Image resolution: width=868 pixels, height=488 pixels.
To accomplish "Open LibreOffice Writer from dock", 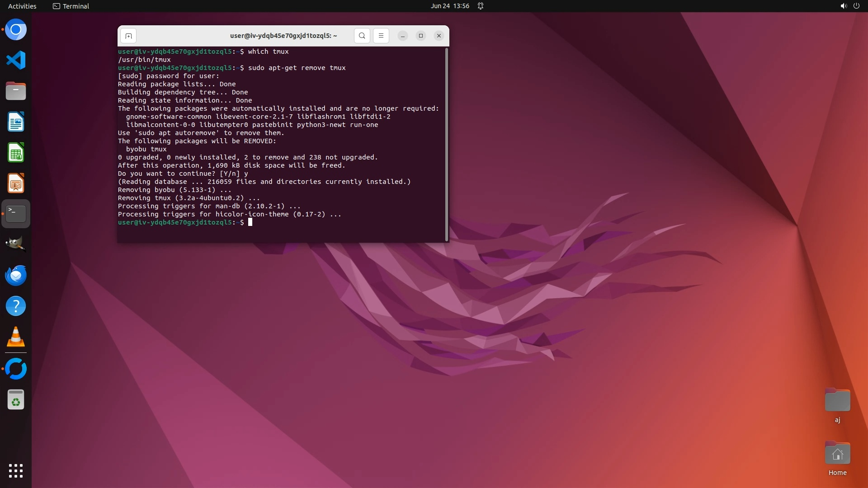I will pos(16,122).
